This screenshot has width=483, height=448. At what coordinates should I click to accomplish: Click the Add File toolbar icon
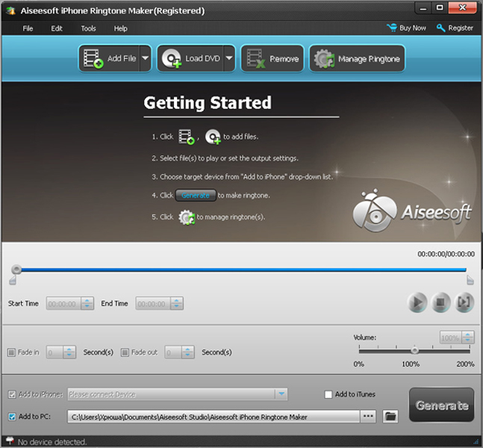point(94,59)
